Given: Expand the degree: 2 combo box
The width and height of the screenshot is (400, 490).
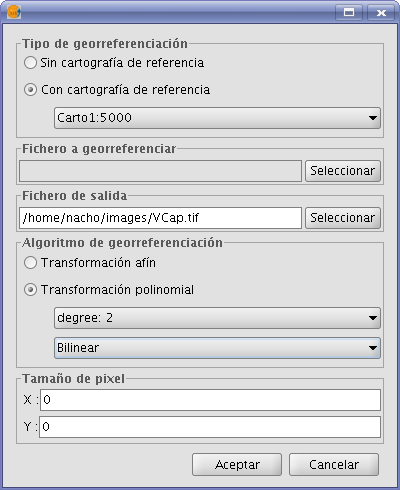Looking at the screenshot, I should (217, 318).
